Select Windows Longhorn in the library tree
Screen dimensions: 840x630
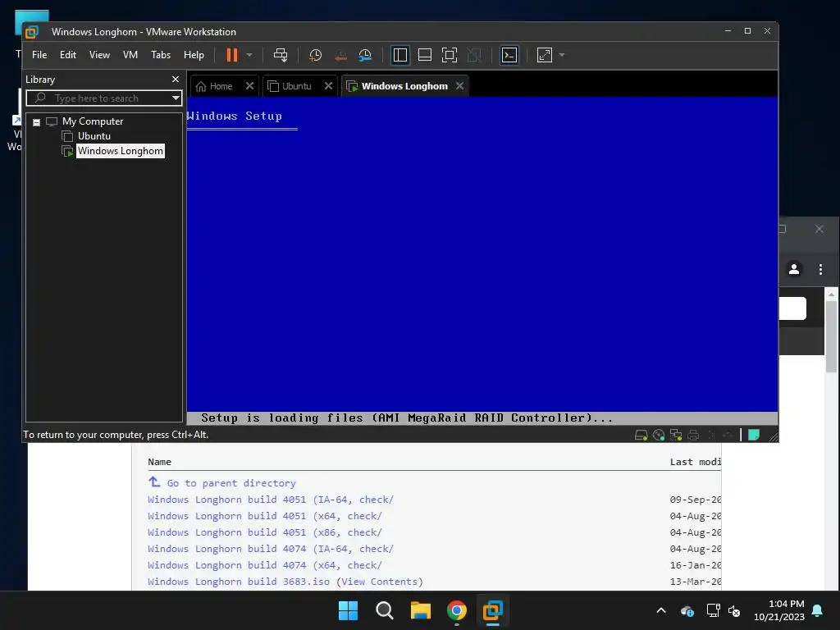pos(120,151)
